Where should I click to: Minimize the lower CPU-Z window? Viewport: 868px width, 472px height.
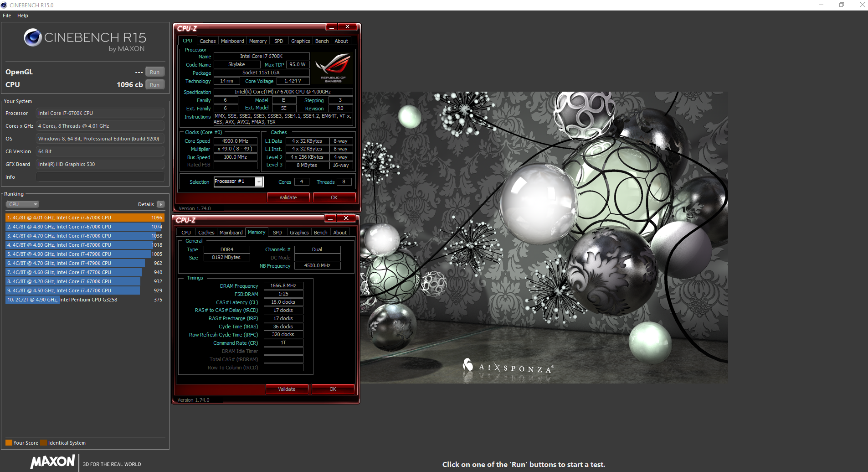[330, 218]
